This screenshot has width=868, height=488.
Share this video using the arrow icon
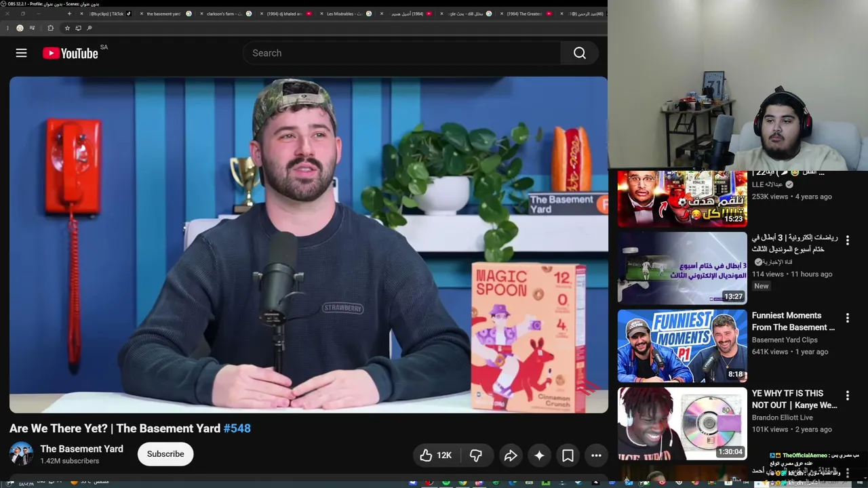pyautogui.click(x=511, y=455)
